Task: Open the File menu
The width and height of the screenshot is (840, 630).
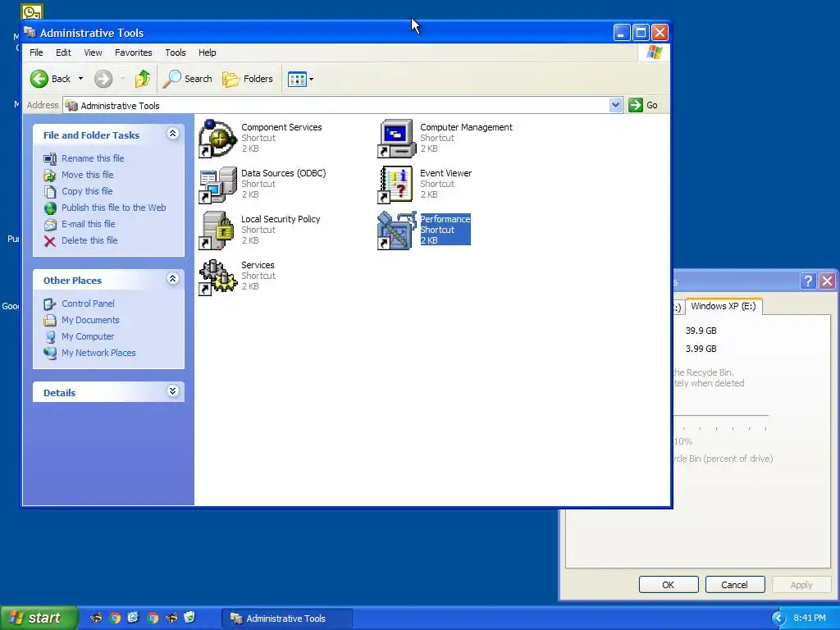Action: click(x=36, y=52)
